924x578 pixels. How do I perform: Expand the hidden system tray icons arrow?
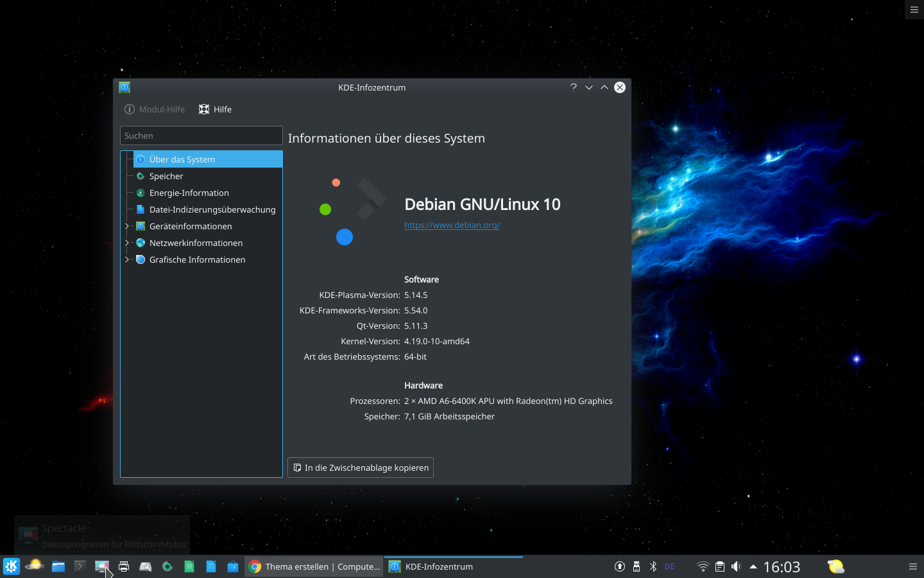tap(753, 566)
